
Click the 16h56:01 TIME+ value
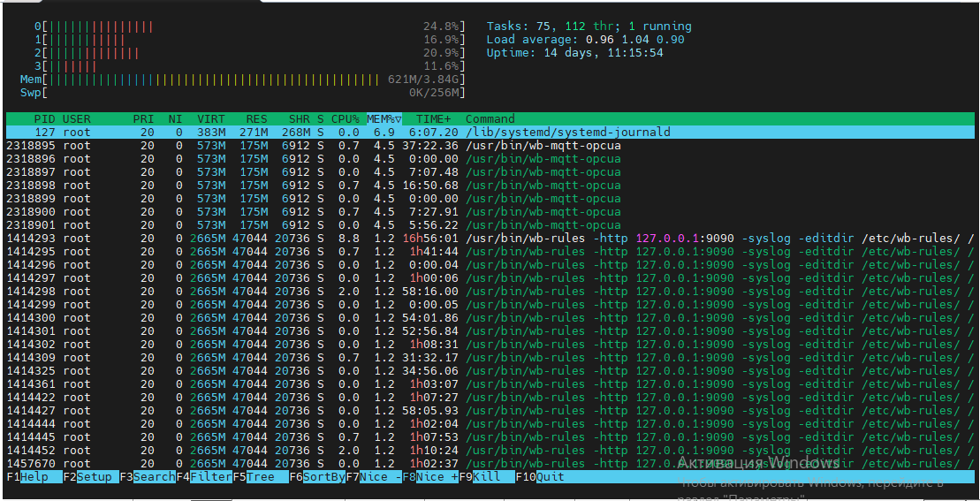[430, 238]
